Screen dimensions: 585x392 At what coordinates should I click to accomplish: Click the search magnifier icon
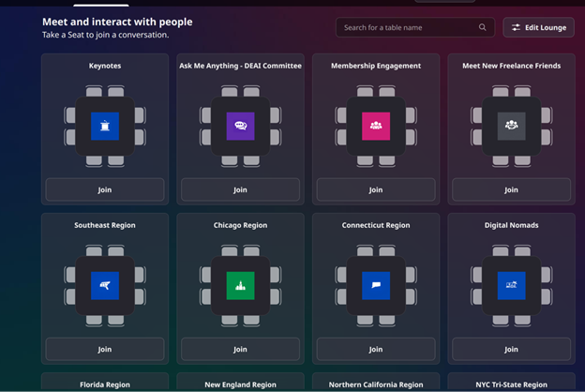point(483,28)
